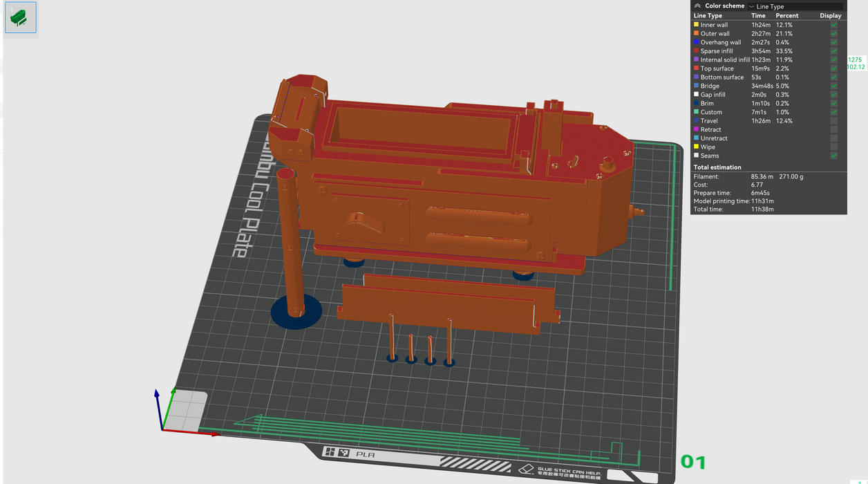Click the Overhang wall blue swatch
The width and height of the screenshot is (868, 484).
[x=696, y=42]
